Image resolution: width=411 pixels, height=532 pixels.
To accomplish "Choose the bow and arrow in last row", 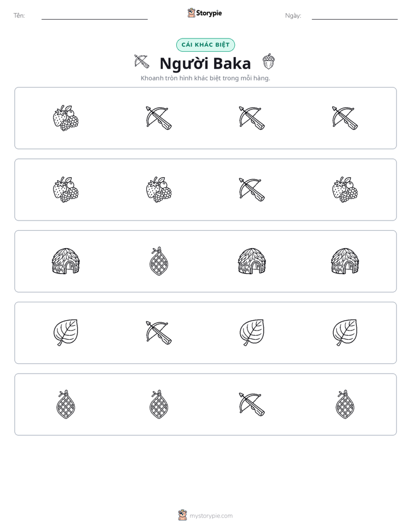I will coord(252,404).
